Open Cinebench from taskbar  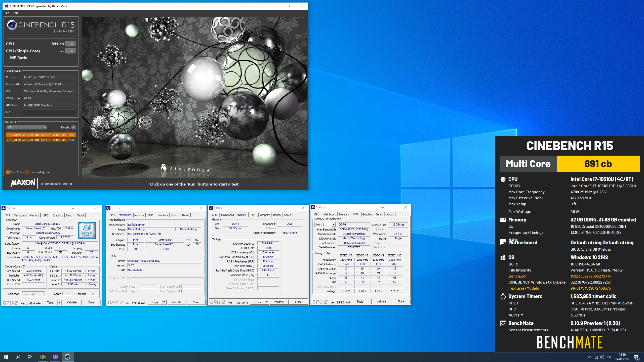click(x=67, y=357)
